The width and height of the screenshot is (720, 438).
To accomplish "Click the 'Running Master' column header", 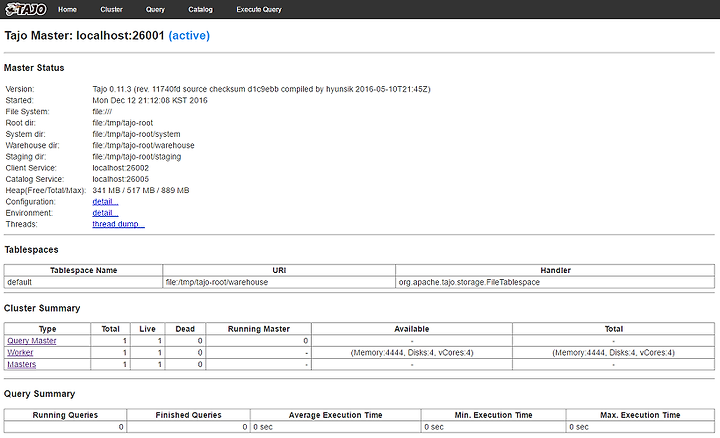I will (x=259, y=329).
